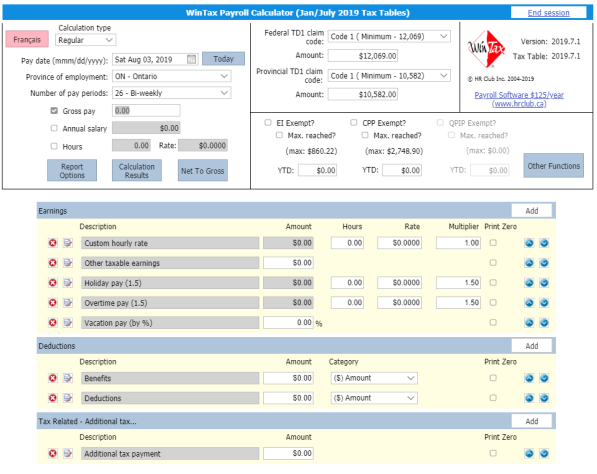
Task: Toggle Print Zero for Custom hourly rate
Action: click(x=493, y=243)
